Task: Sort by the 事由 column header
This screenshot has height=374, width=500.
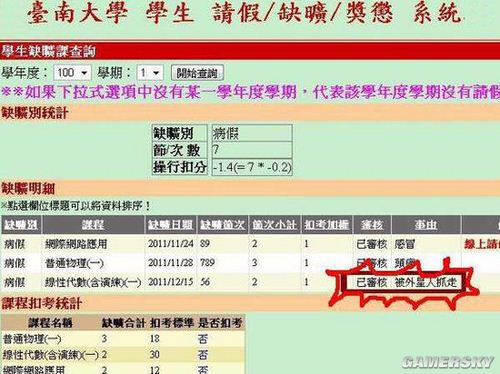Action: click(x=426, y=225)
